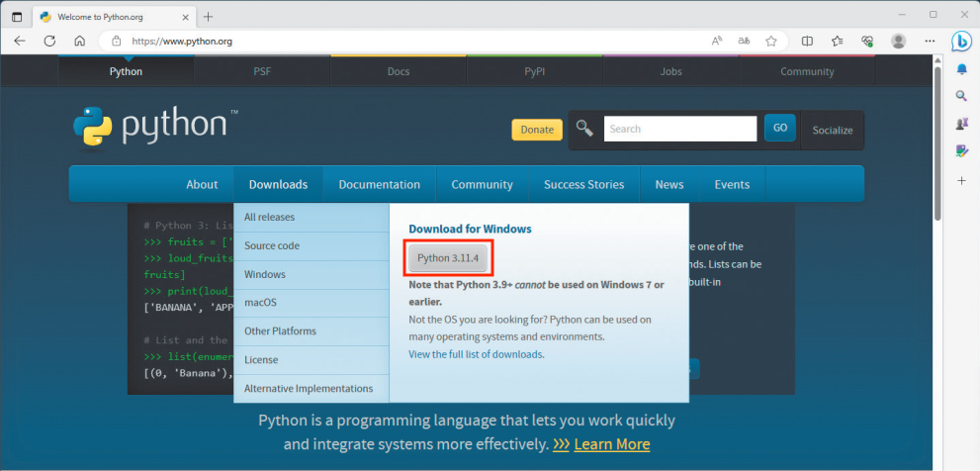Open the Success Stories navigation menu
The width and height of the screenshot is (980, 471).
pyautogui.click(x=583, y=184)
